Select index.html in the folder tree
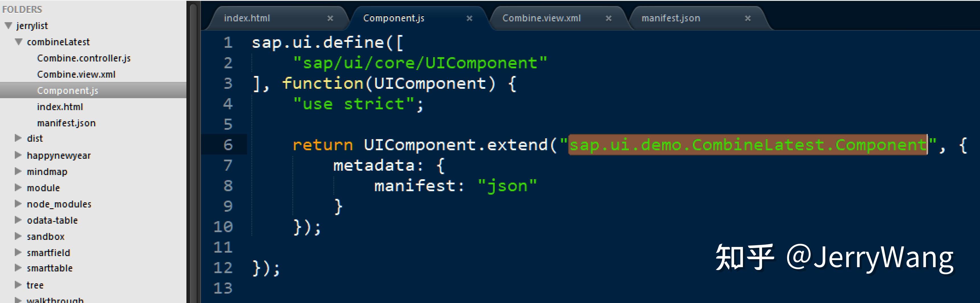980x303 pixels. click(x=60, y=106)
